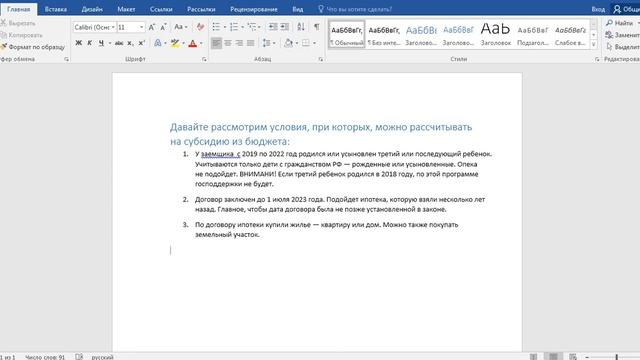The width and height of the screenshot is (640, 360).
Task: Sort the selected text
Action: (301, 27)
